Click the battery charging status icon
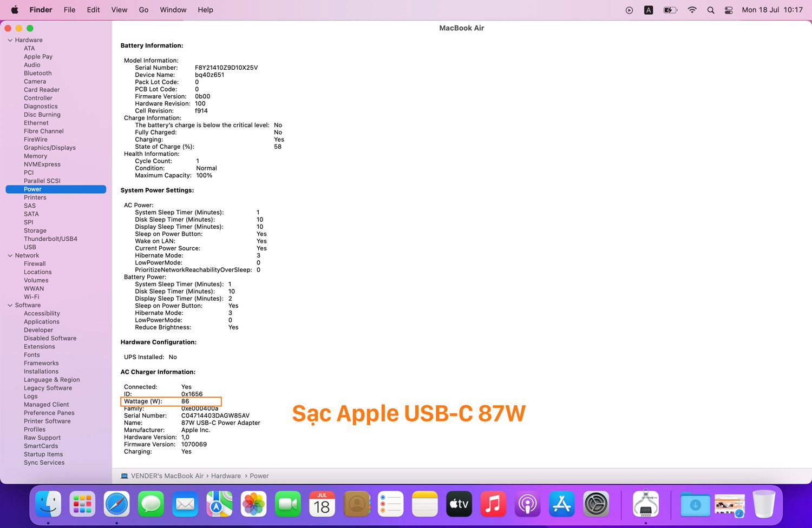 670,10
